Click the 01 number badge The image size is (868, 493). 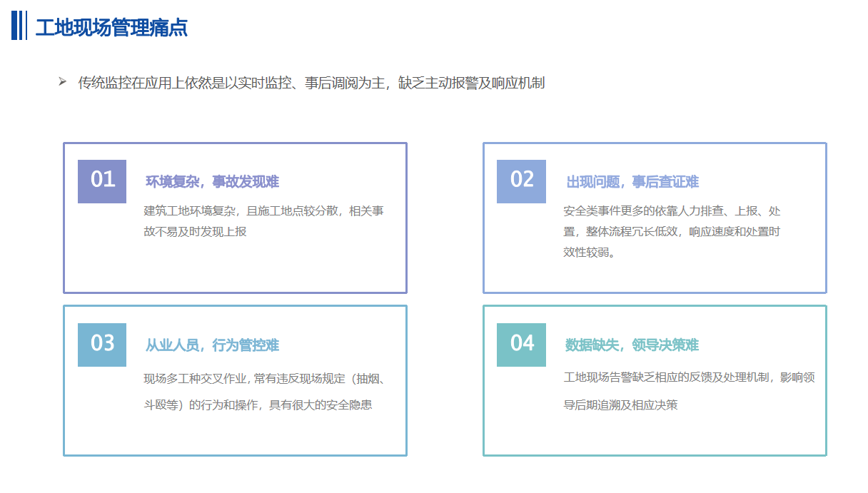pos(102,181)
